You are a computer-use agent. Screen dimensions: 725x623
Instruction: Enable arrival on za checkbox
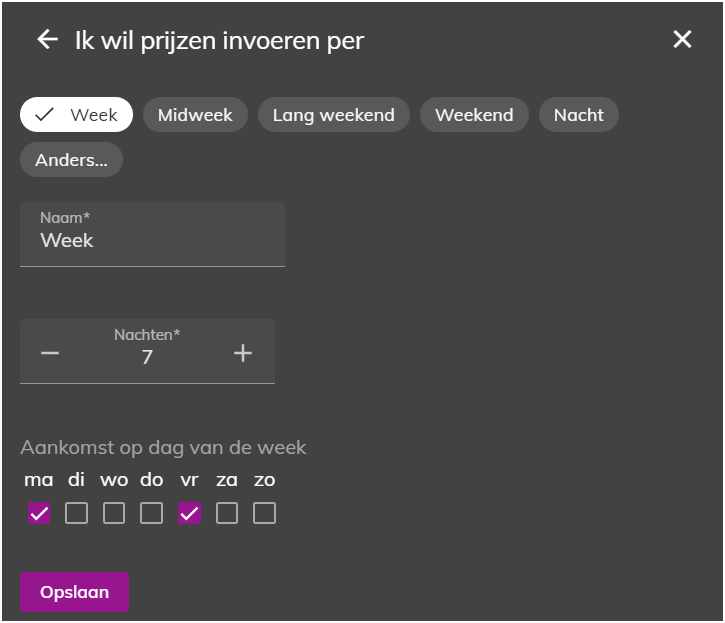coord(227,513)
